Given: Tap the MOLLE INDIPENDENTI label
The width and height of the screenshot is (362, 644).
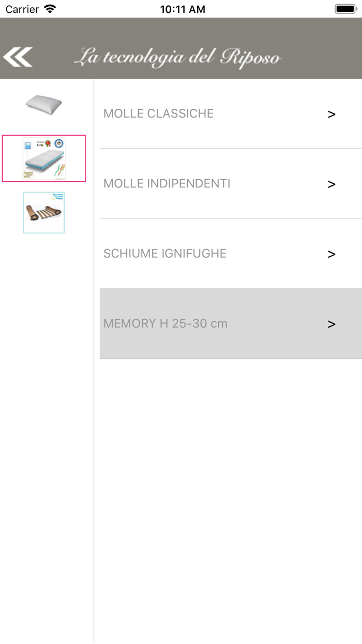Looking at the screenshot, I should coord(167,184).
